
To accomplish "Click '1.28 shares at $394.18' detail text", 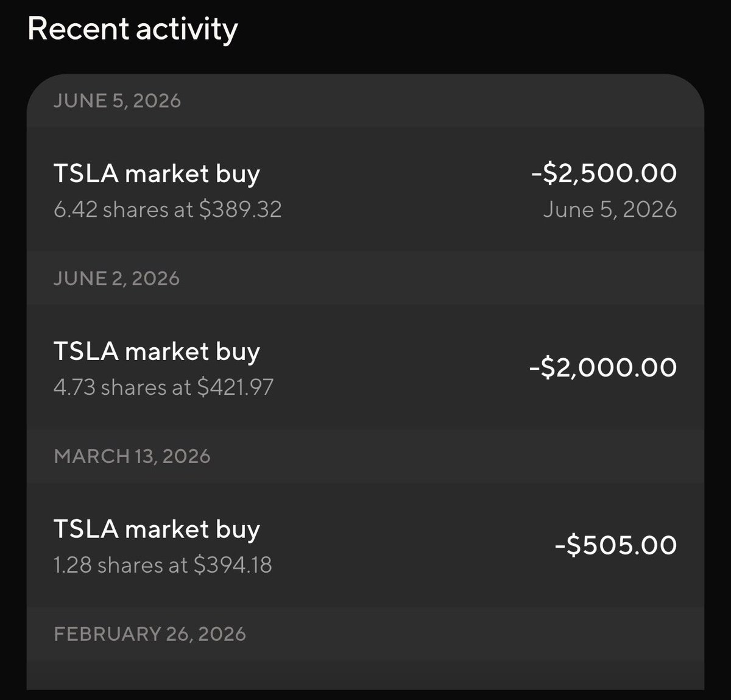I will [163, 565].
